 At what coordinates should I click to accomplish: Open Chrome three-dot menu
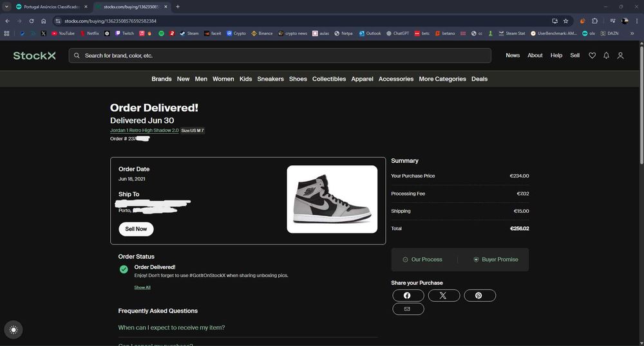click(637, 21)
